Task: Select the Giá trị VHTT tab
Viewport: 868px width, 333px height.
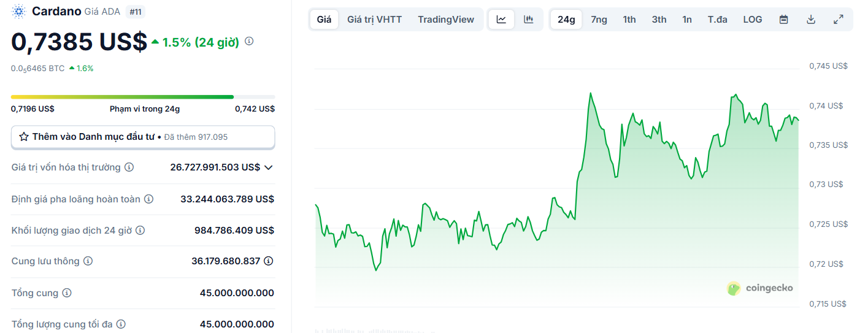Action: [x=374, y=20]
